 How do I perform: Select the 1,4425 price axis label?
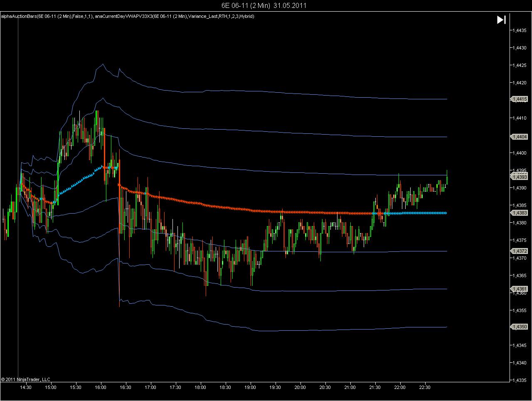click(x=520, y=65)
